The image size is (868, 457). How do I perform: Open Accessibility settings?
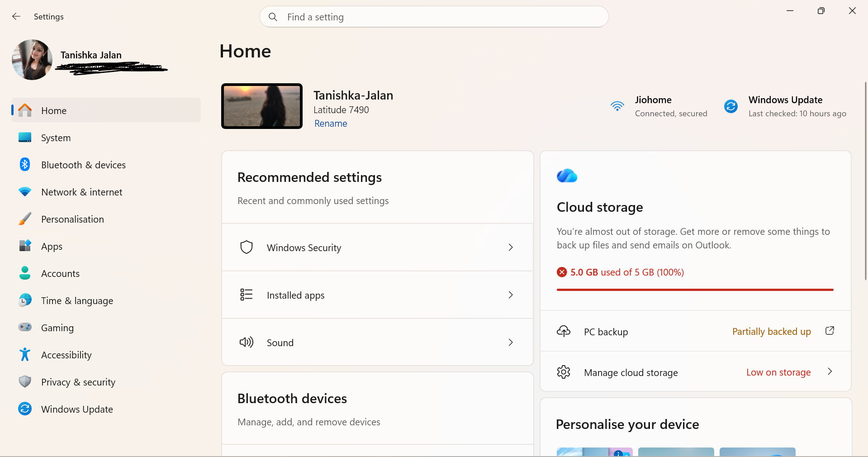point(106,355)
